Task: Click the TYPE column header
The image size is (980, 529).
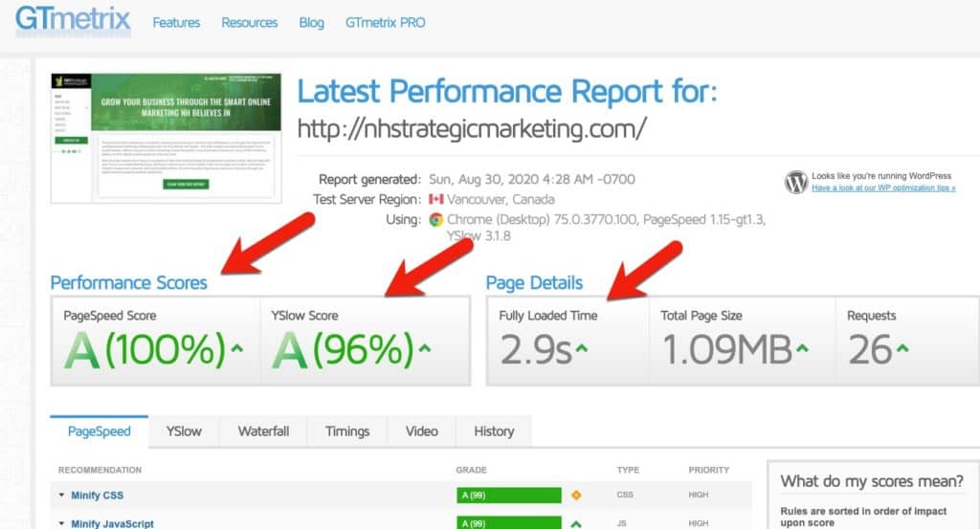Action: click(x=628, y=470)
